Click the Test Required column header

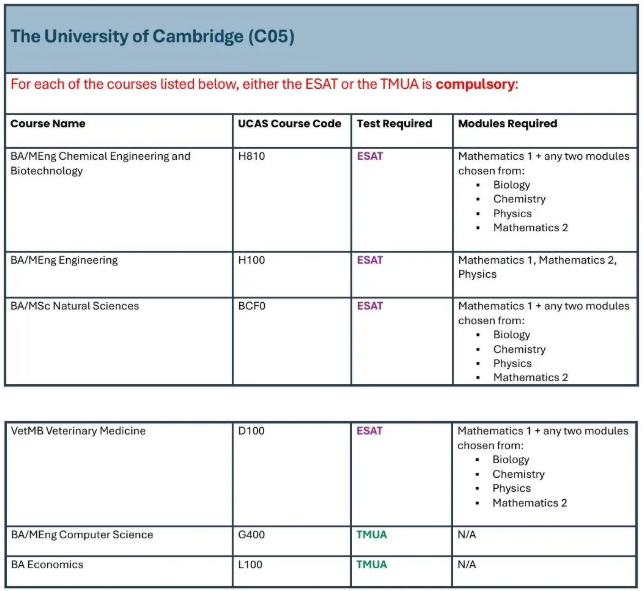coord(394,124)
